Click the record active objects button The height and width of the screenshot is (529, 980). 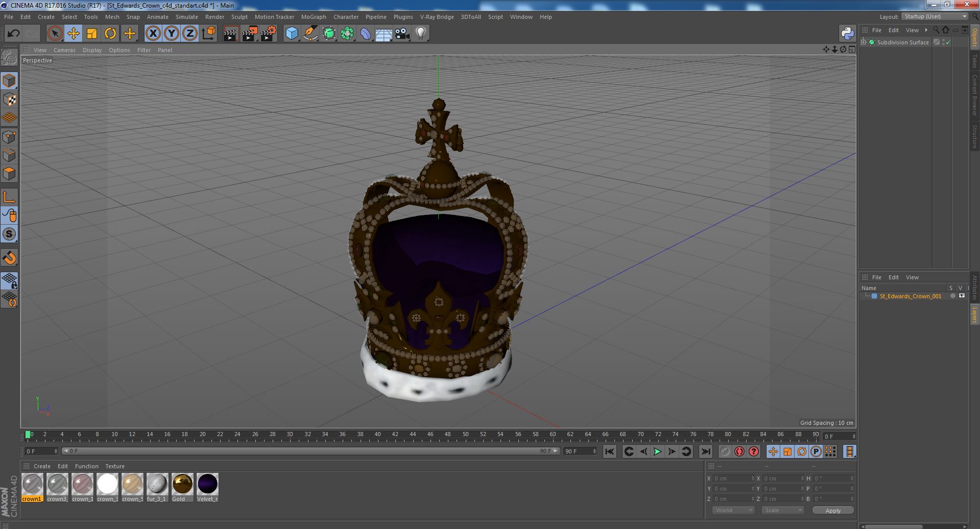tap(725, 451)
